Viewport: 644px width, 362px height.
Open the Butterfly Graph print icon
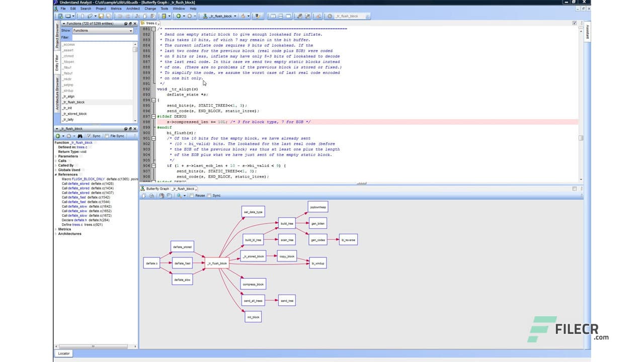(x=152, y=196)
